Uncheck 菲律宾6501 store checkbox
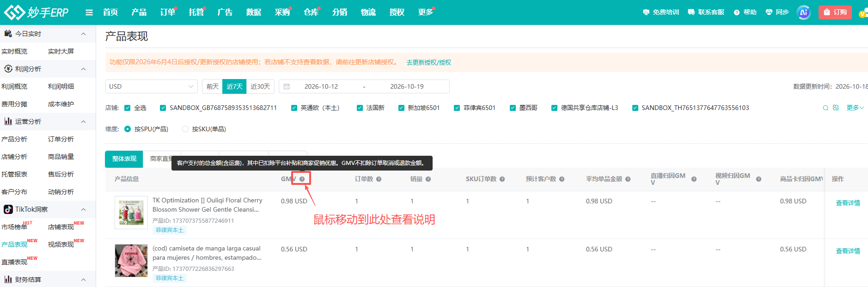The width and height of the screenshot is (868, 287). pos(457,108)
